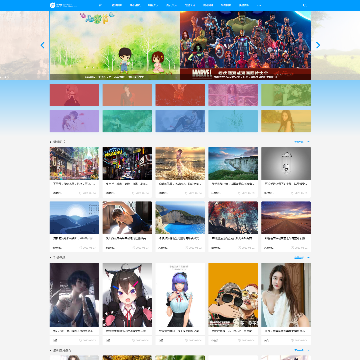Open the light blue category tile
Image resolution: width=360 pixels, height=360 pixels.
[233, 121]
